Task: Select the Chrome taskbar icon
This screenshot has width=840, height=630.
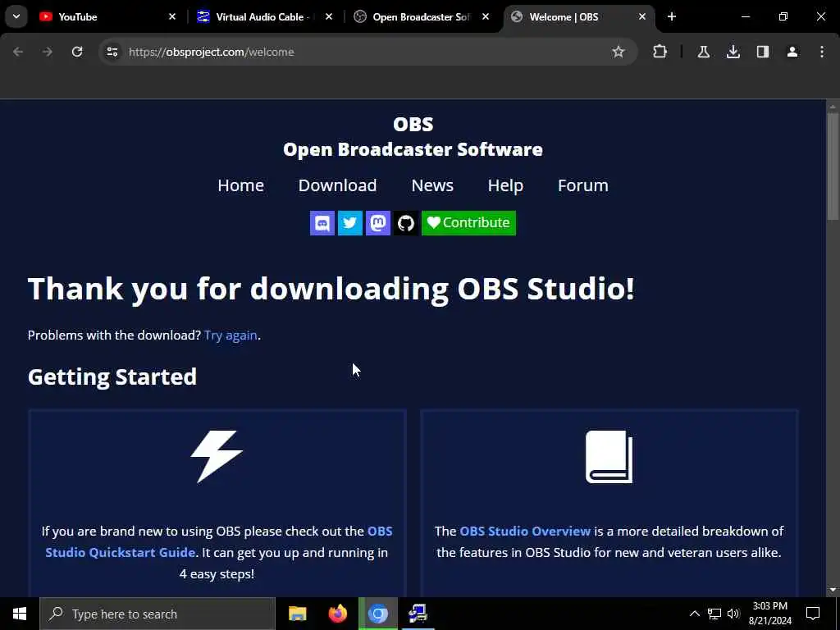Action: coord(378,614)
